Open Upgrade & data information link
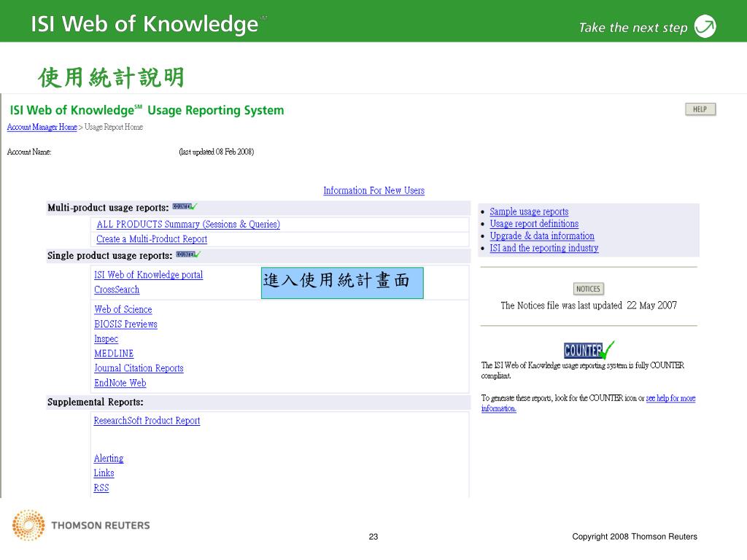747x560 pixels. click(x=542, y=236)
